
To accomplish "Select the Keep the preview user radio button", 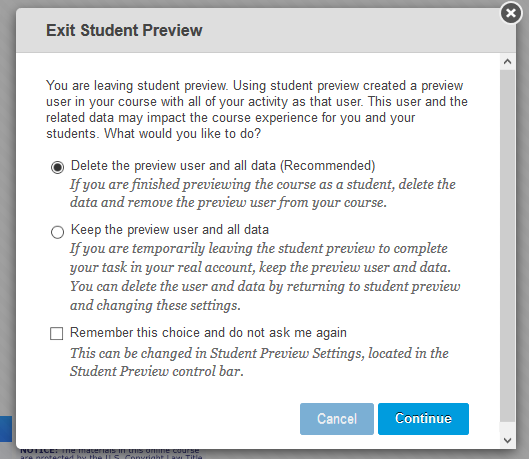I will pos(57,232).
